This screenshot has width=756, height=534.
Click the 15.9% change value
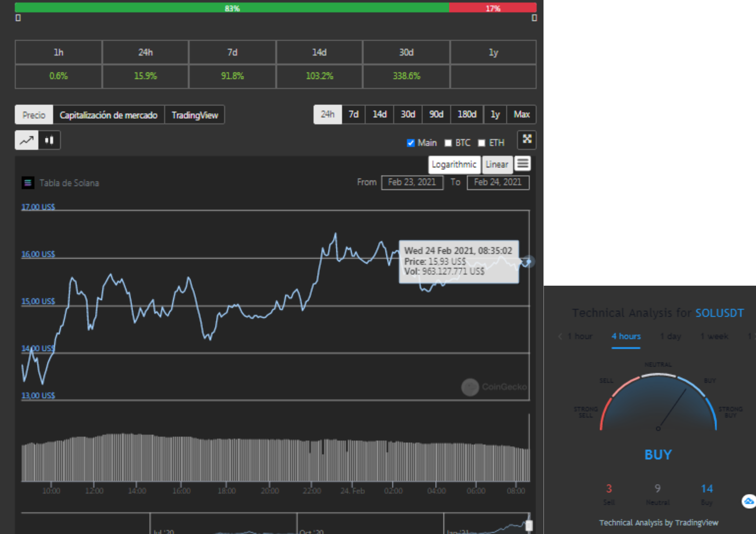point(145,76)
